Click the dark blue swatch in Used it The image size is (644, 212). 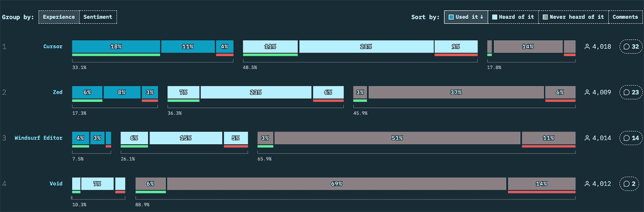tap(451, 17)
